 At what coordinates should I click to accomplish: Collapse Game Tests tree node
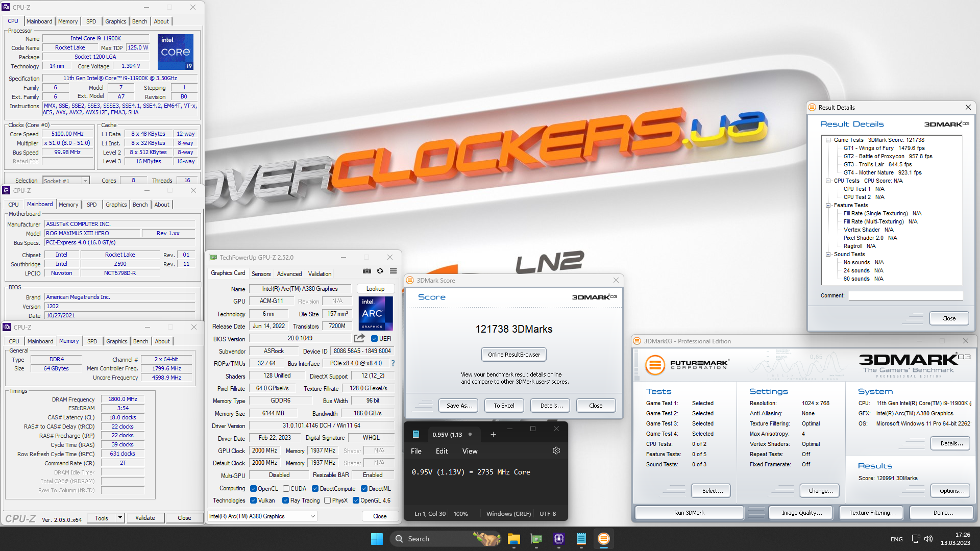click(828, 140)
